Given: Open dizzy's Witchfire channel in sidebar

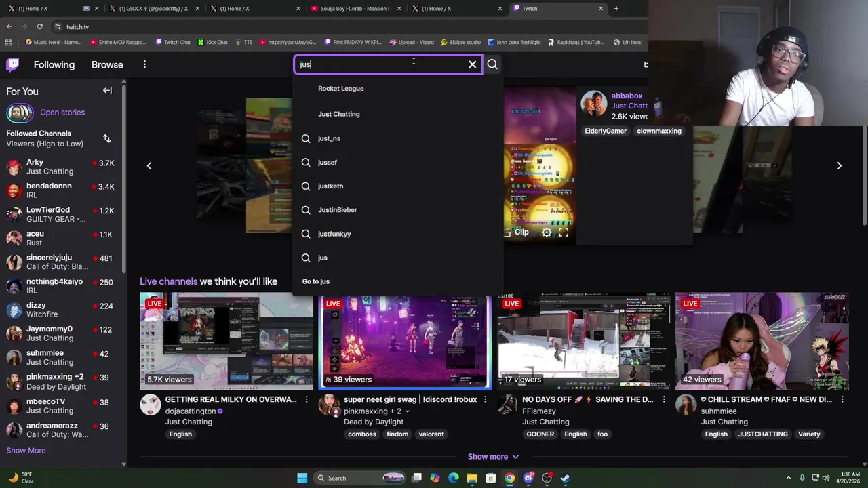Looking at the screenshot, I should (61, 310).
